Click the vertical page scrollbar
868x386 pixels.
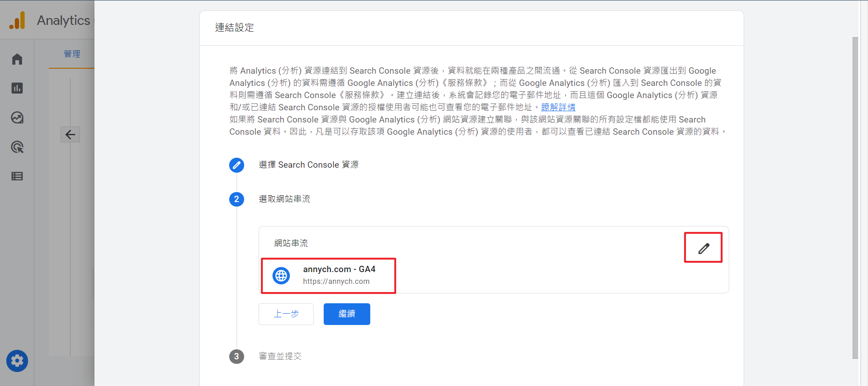pos(855,198)
